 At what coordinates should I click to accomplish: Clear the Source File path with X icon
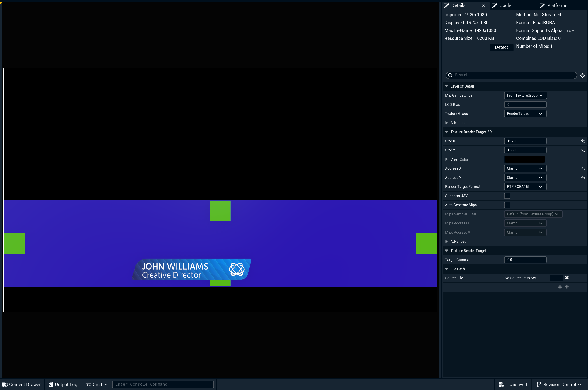[x=567, y=278]
